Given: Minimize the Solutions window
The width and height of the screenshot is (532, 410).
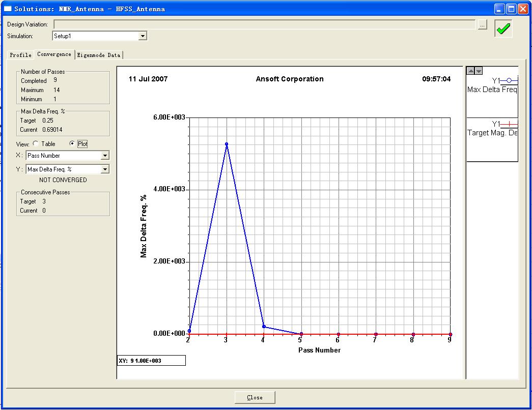Looking at the screenshot, I should [499, 9].
